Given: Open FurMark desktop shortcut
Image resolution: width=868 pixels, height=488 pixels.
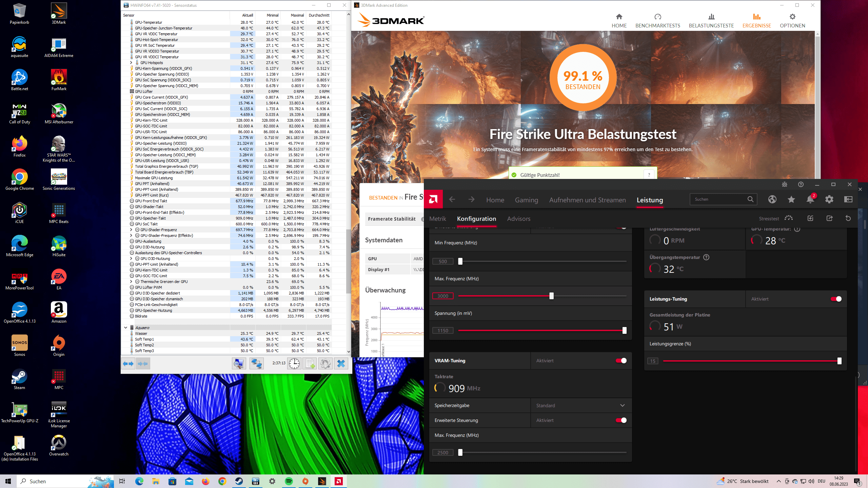Looking at the screenshot, I should click(x=59, y=80).
